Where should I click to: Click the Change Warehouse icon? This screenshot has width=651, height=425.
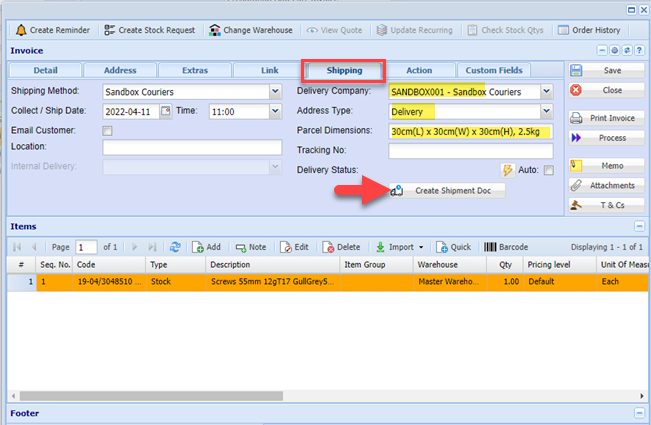pos(215,30)
